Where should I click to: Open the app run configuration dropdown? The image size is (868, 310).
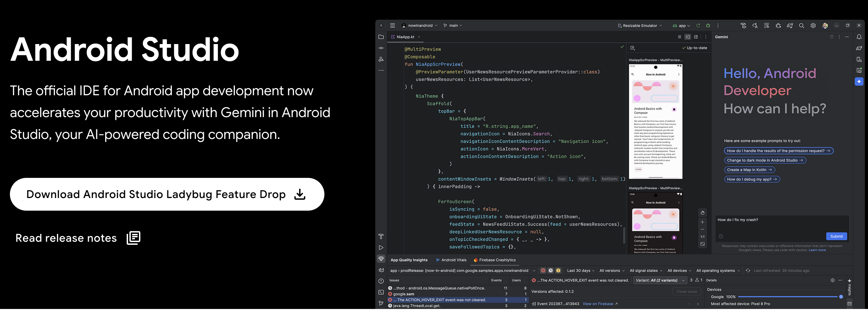pyautogui.click(x=682, y=26)
